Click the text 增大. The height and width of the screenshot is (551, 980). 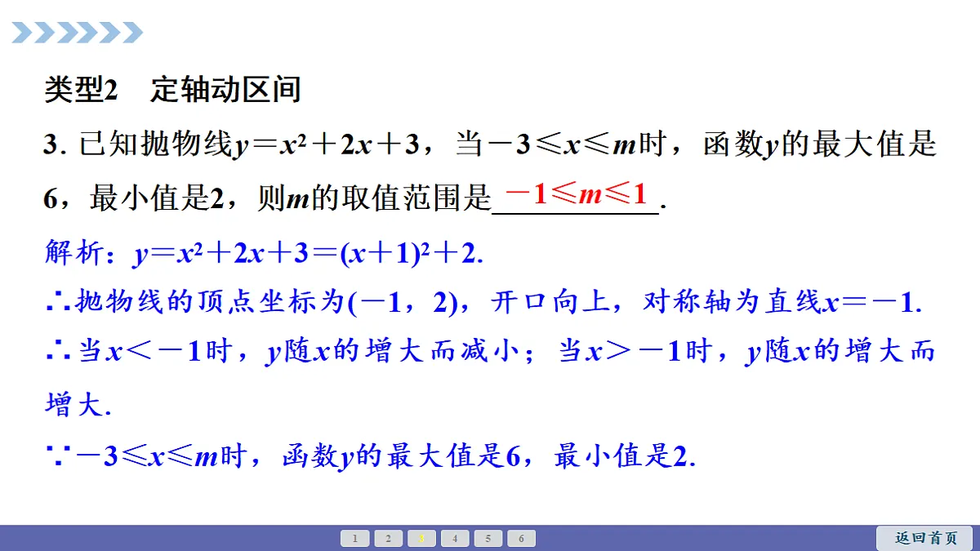click(x=76, y=405)
